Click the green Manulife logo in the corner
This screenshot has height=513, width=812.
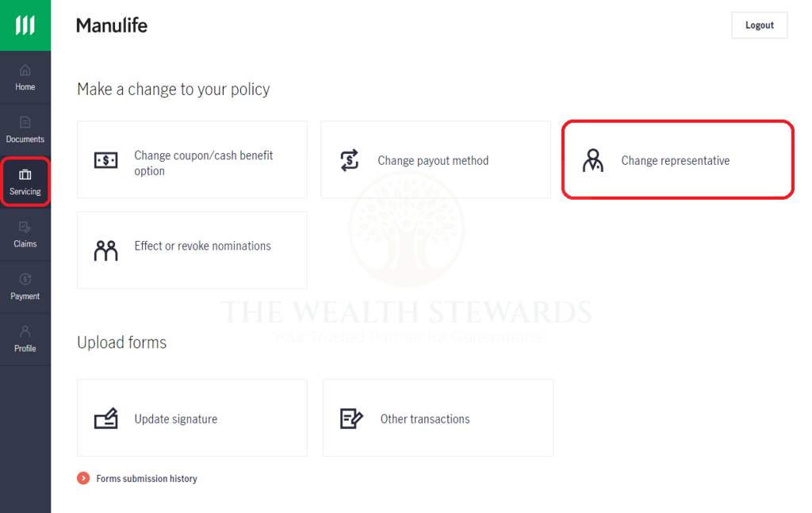25,25
